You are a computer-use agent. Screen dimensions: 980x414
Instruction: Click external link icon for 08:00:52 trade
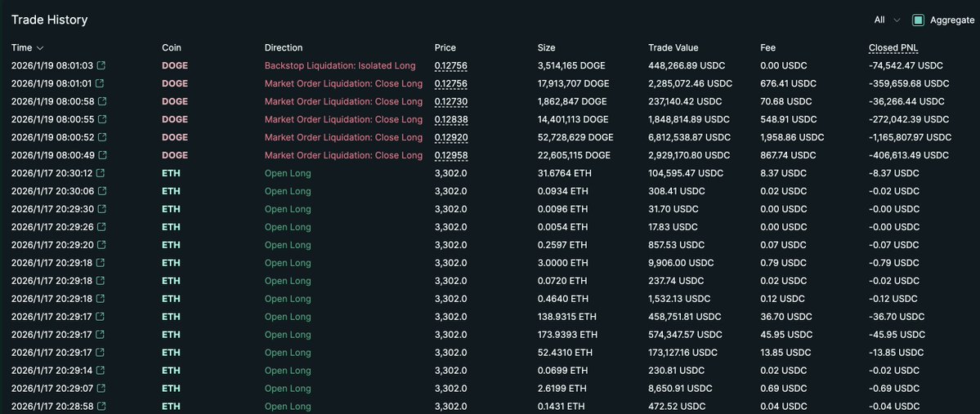[x=101, y=137]
